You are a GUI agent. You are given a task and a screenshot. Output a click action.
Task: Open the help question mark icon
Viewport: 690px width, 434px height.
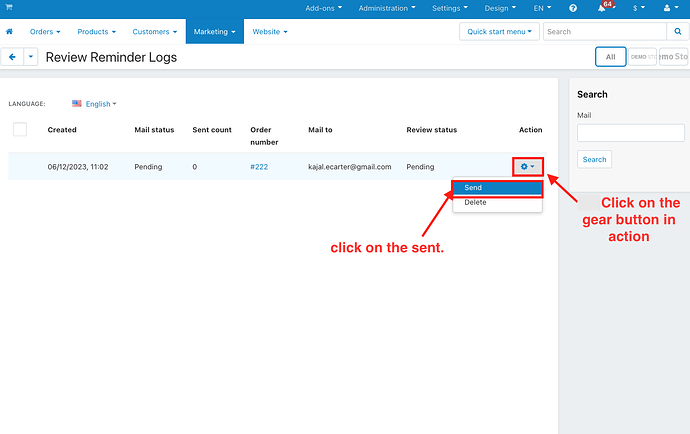(x=572, y=8)
